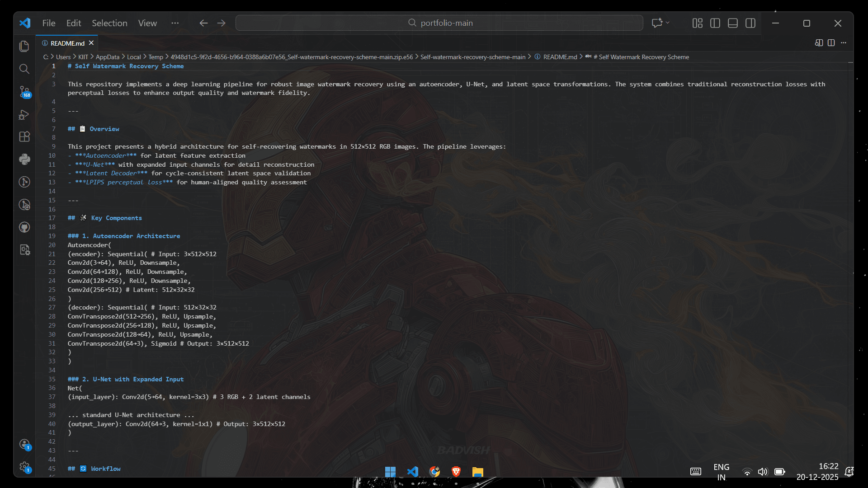The height and width of the screenshot is (488, 868).
Task: Toggle the bottom panel visibility
Action: (x=733, y=23)
